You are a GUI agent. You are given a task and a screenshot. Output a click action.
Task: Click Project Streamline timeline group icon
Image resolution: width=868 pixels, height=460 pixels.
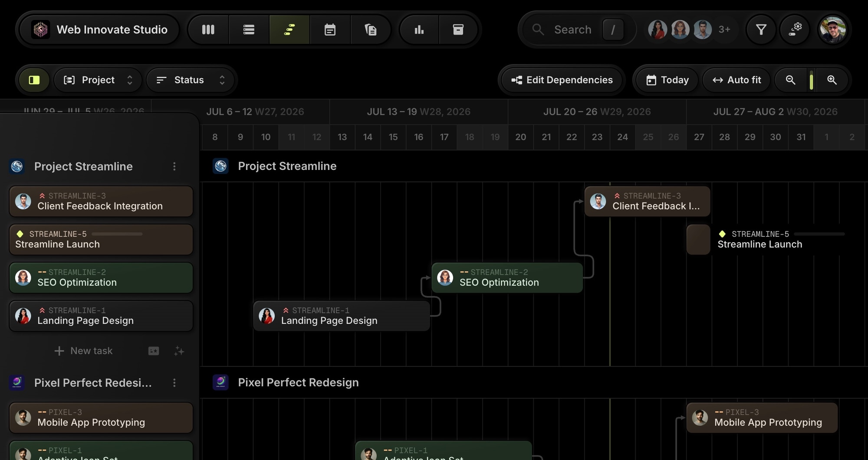point(220,166)
